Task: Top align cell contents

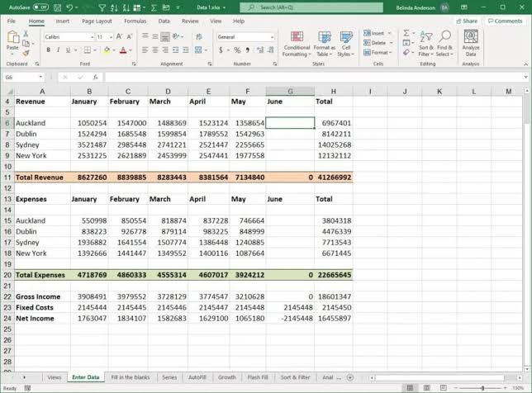Action: tap(145, 36)
